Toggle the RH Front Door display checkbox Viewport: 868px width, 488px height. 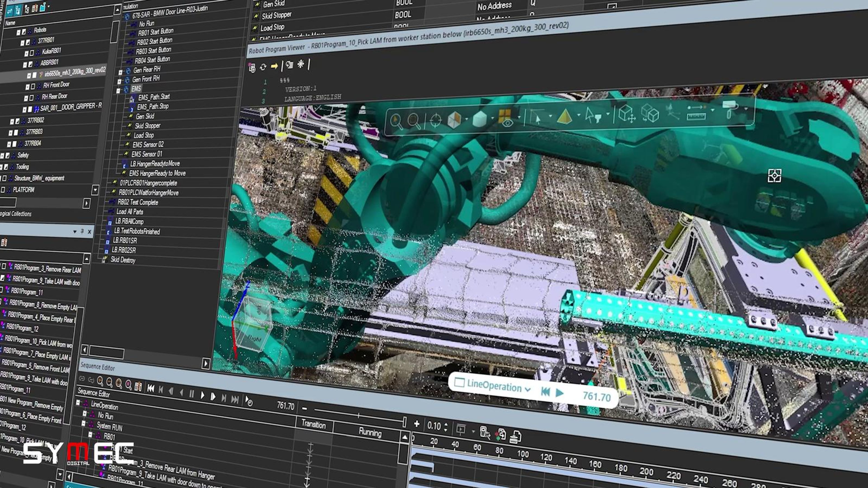coord(33,86)
